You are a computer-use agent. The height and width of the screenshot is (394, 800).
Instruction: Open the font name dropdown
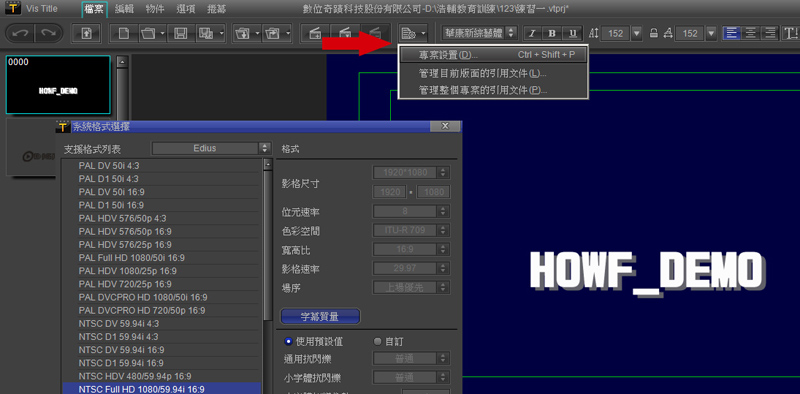point(480,34)
